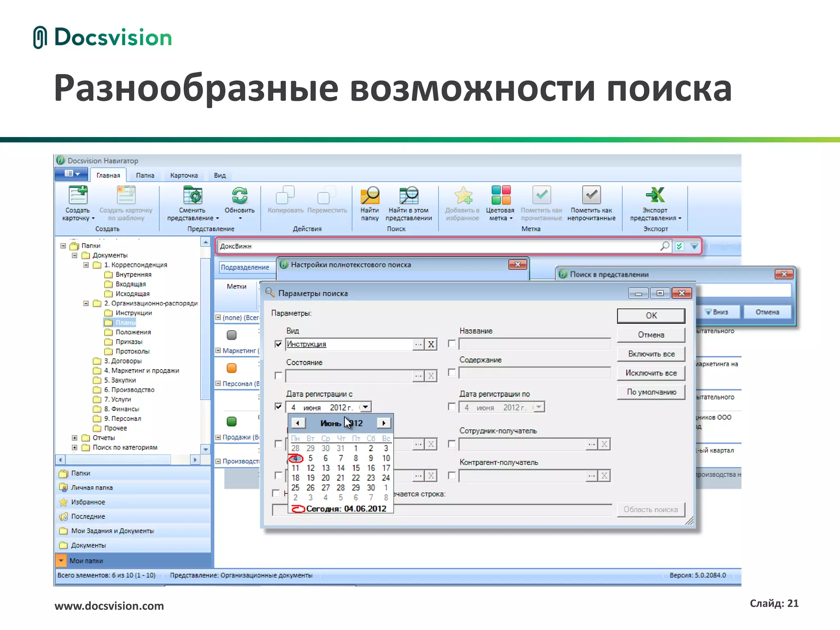Switch to the Карточка ribbon tab
This screenshot has height=630, width=840.
[184, 175]
